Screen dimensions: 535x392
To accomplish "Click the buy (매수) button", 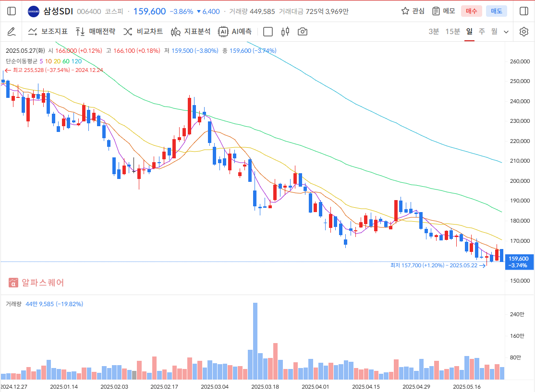I will coord(471,11).
